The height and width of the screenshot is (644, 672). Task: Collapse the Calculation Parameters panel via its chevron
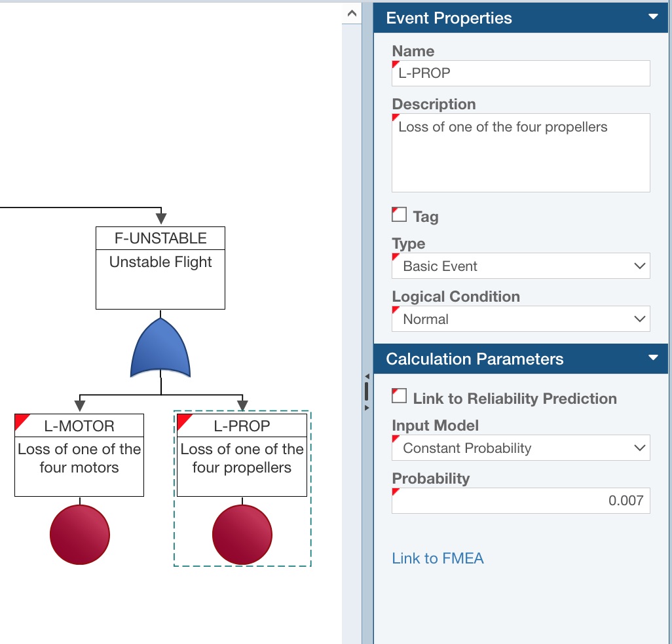[x=652, y=359]
